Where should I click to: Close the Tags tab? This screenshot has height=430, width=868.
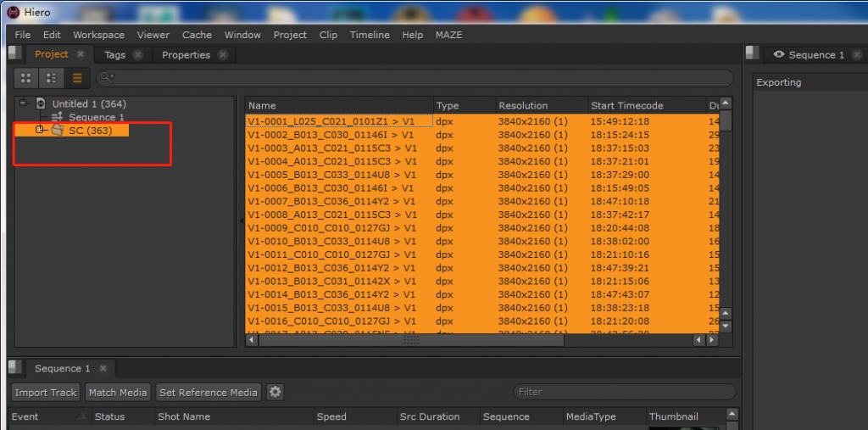(138, 55)
